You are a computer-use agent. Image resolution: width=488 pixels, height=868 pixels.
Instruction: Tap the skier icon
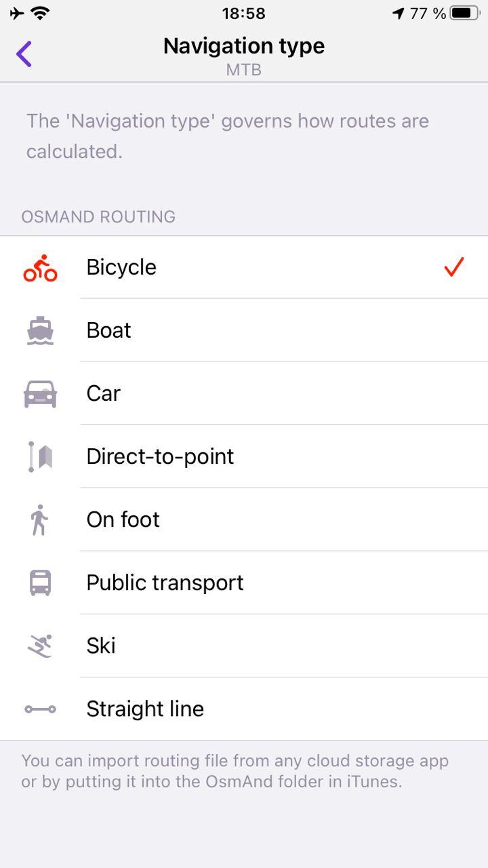click(x=40, y=646)
